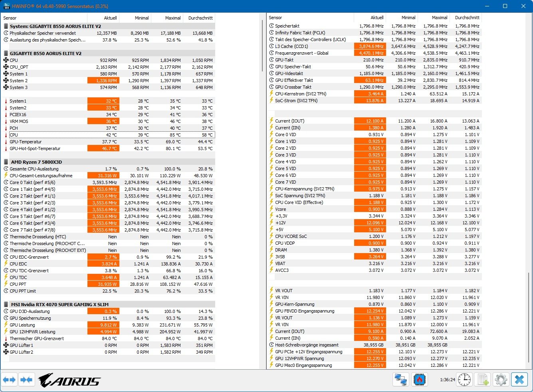The image size is (533, 392).
Task: Select the CPU VCORE SoC row
Action: click(374, 236)
